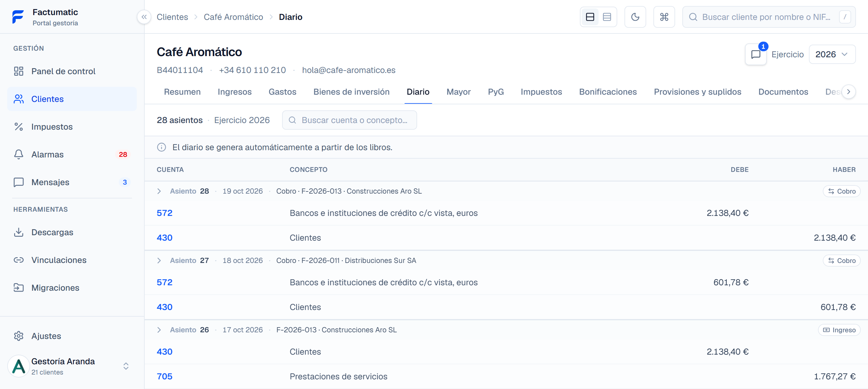The image size is (868, 389).
Task: Open Provisiones y suplidos tab
Action: [697, 92]
